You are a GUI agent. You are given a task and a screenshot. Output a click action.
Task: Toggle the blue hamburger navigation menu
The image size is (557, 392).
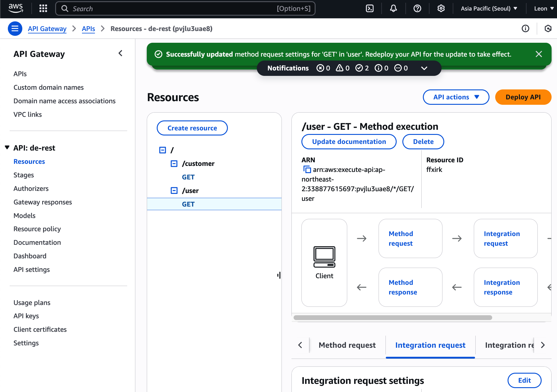tap(15, 29)
